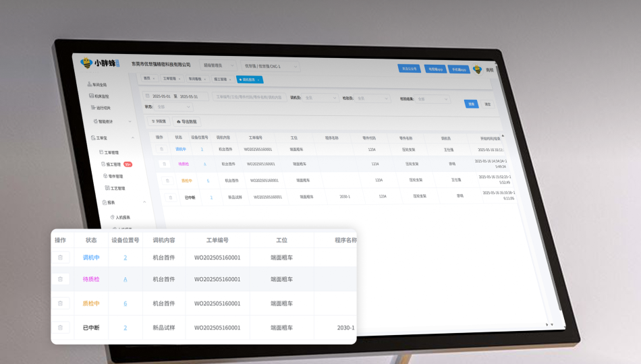
Task: Select 运行切片 in the sidebar
Action: 102,108
